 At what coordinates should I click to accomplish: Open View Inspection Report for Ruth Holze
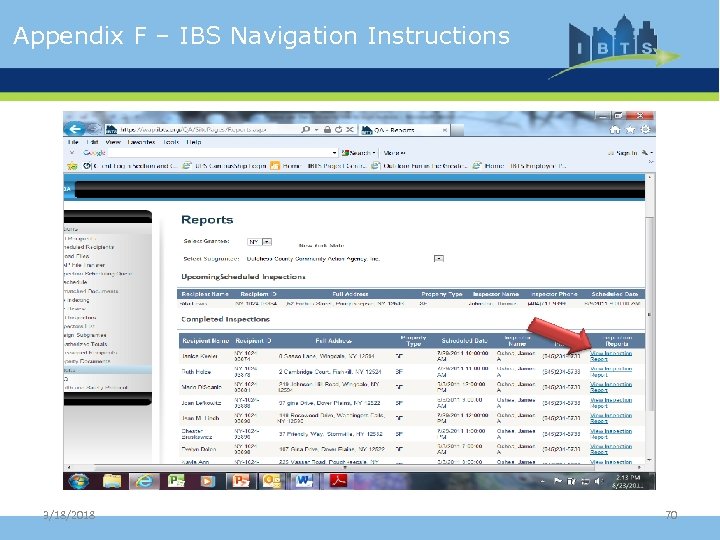tap(611, 371)
